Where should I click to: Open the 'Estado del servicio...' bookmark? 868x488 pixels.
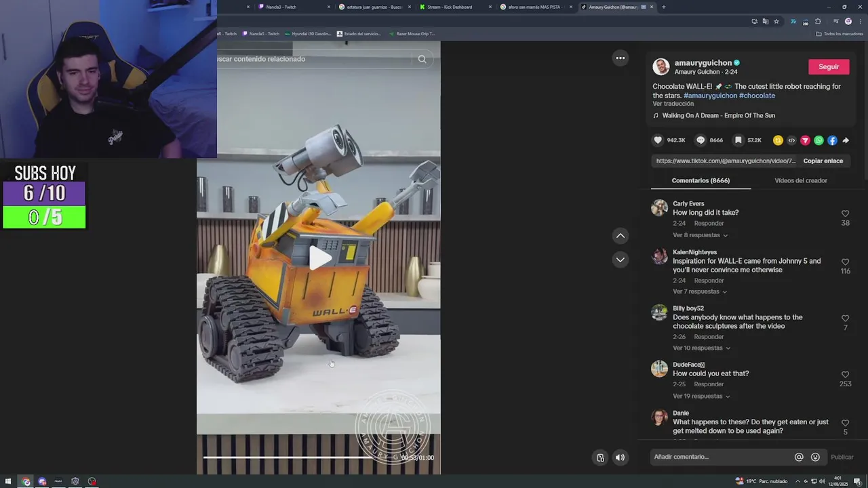pyautogui.click(x=359, y=34)
